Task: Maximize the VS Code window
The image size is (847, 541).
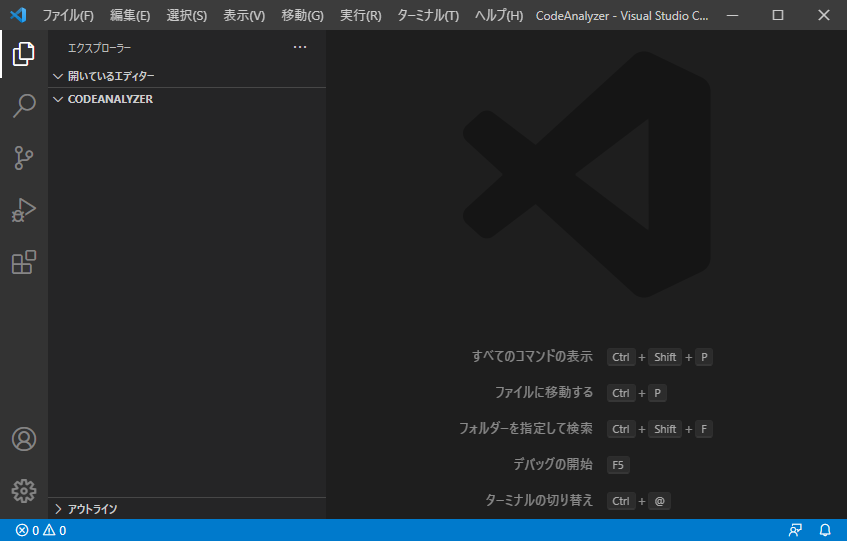Action: (x=778, y=15)
